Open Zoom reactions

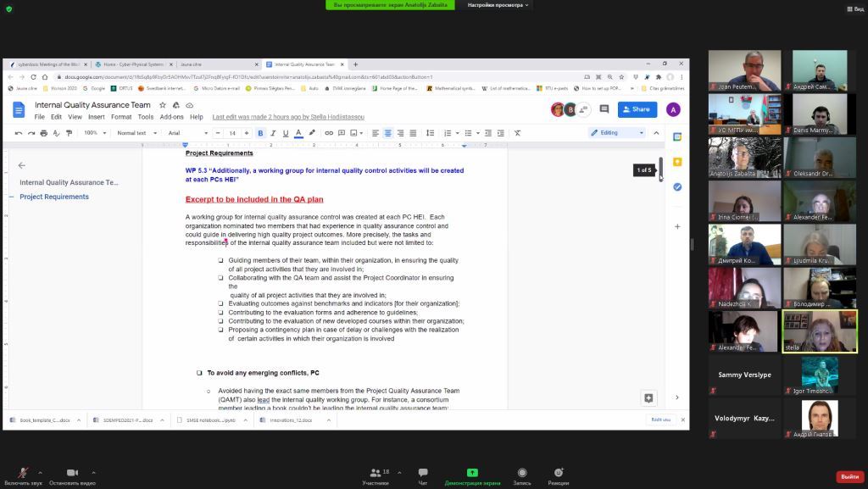tap(558, 475)
